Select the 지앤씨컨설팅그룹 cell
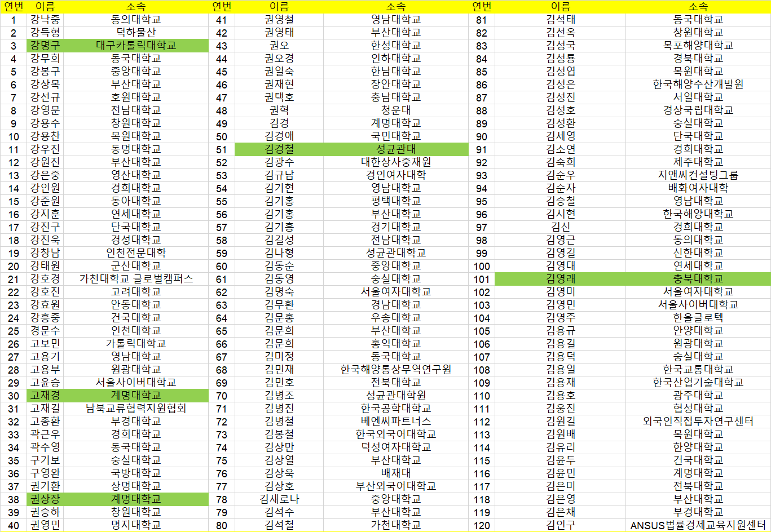 coord(698,175)
